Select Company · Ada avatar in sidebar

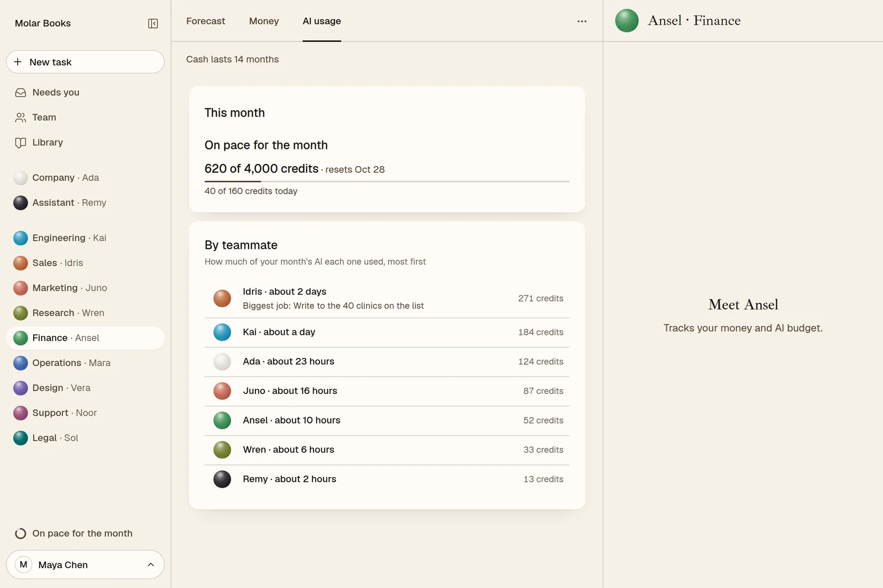point(20,178)
